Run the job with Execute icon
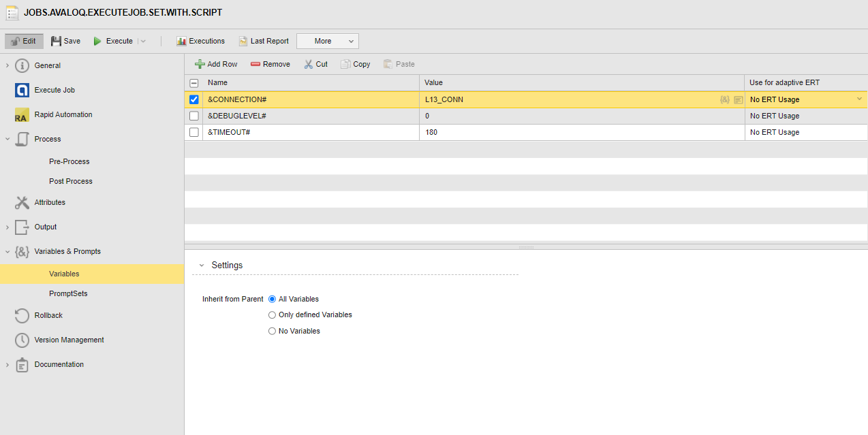Image resolution: width=868 pixels, height=435 pixels. pyautogui.click(x=97, y=41)
